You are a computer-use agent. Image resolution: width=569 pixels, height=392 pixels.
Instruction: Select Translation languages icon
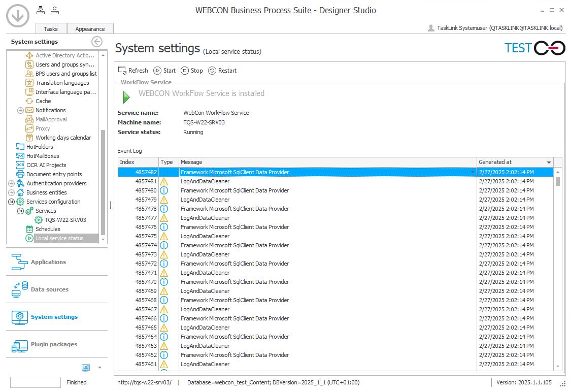point(29,83)
